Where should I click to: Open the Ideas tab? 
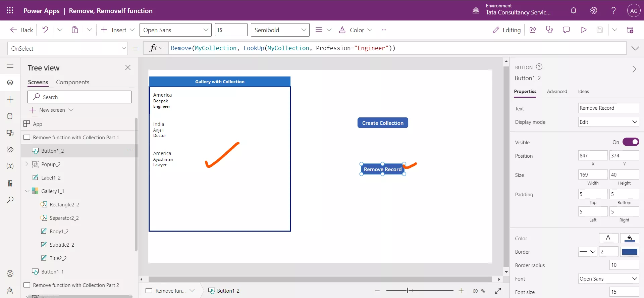tap(583, 91)
